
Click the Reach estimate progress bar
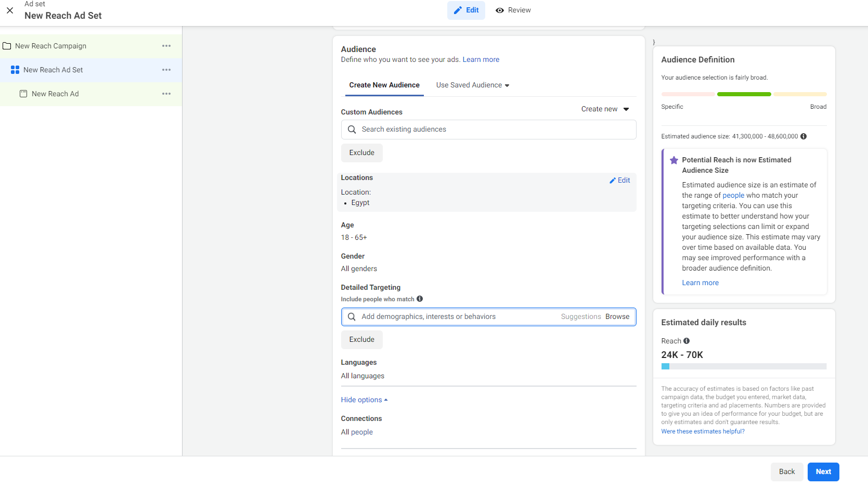(x=744, y=366)
